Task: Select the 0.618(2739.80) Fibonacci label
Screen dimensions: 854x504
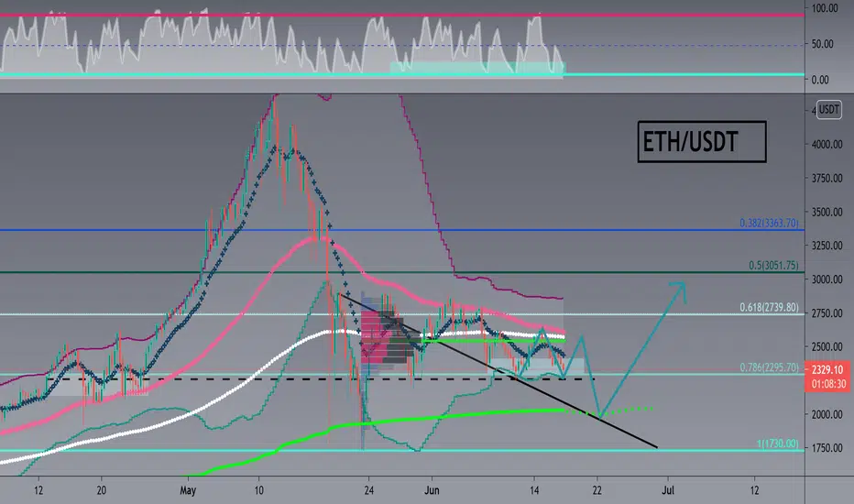Action: (x=769, y=307)
